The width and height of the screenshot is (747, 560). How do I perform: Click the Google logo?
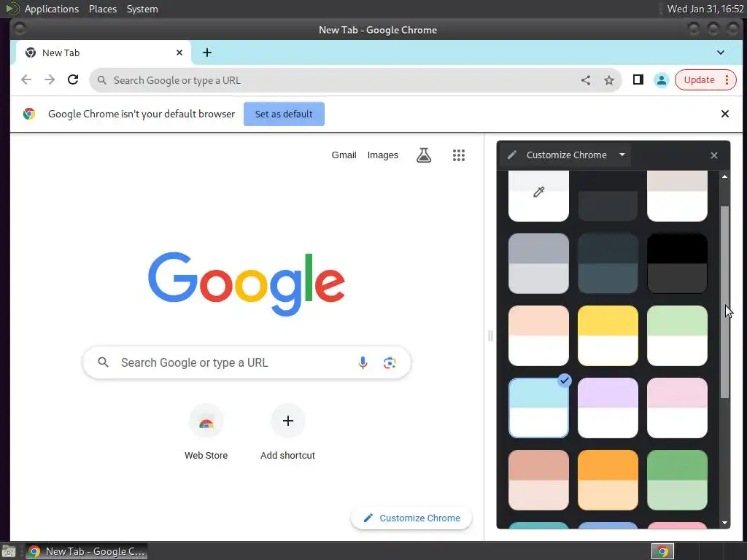[247, 284]
